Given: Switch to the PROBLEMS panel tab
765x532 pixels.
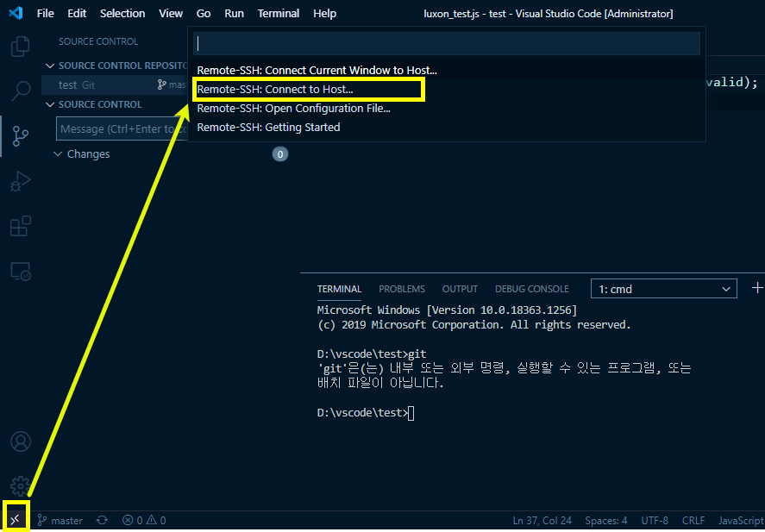Looking at the screenshot, I should pyautogui.click(x=402, y=289).
